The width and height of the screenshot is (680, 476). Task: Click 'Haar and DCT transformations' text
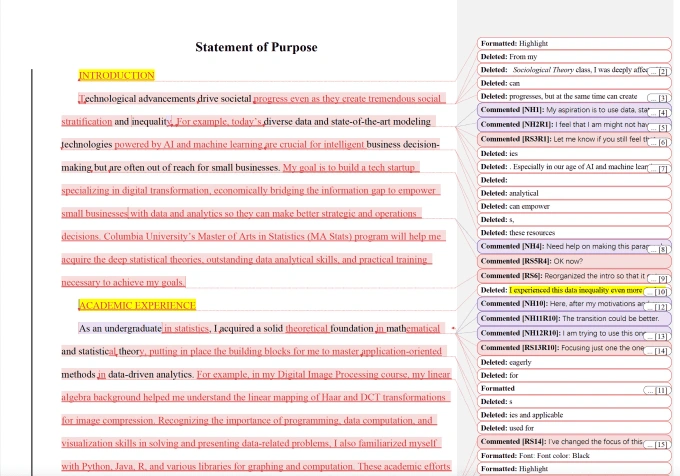tap(383, 397)
